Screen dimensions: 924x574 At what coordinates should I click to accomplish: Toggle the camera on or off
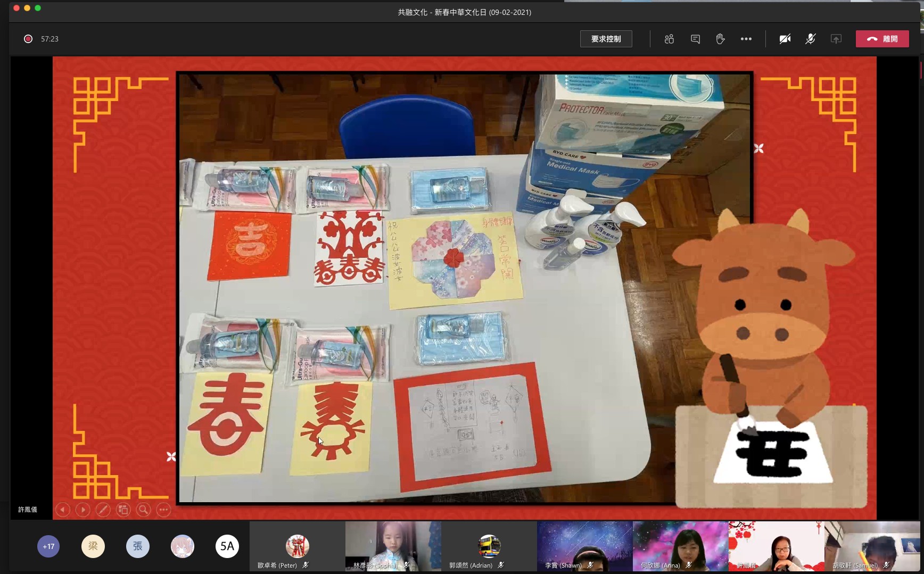tap(785, 39)
